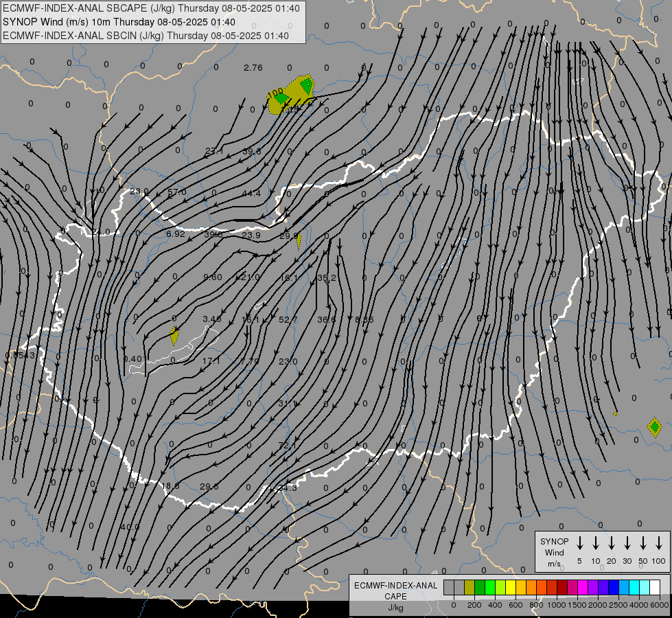Click the 40.0 value on the map
This screenshot has width=672, height=618.
click(130, 527)
